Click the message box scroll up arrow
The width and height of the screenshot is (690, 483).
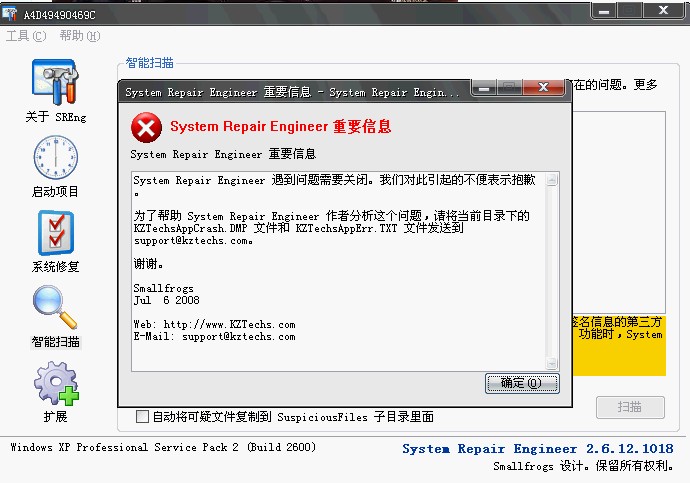pos(552,179)
